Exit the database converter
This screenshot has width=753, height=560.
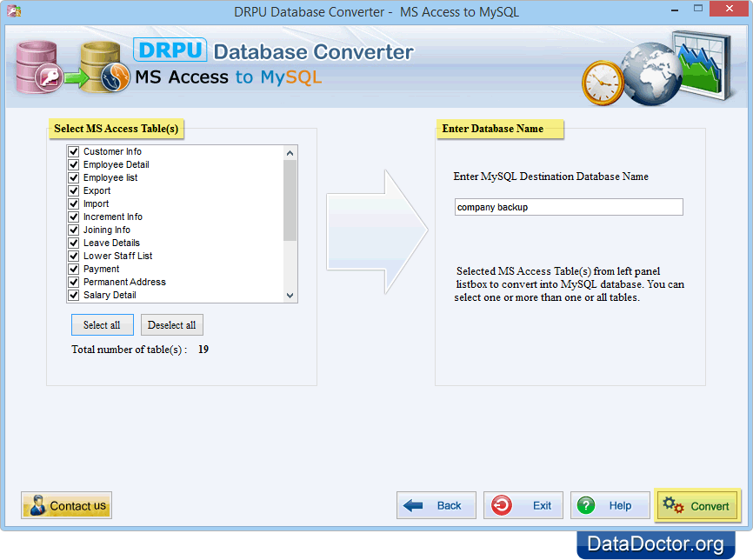click(523, 505)
